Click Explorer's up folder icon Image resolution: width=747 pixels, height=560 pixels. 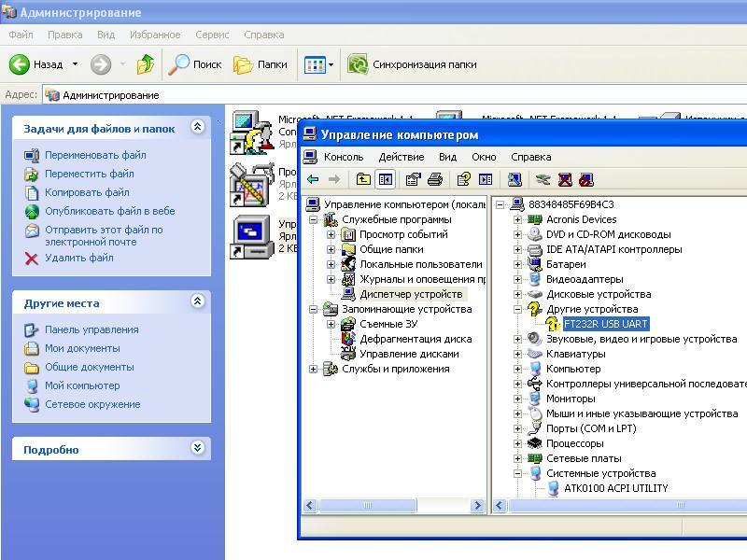tap(145, 64)
